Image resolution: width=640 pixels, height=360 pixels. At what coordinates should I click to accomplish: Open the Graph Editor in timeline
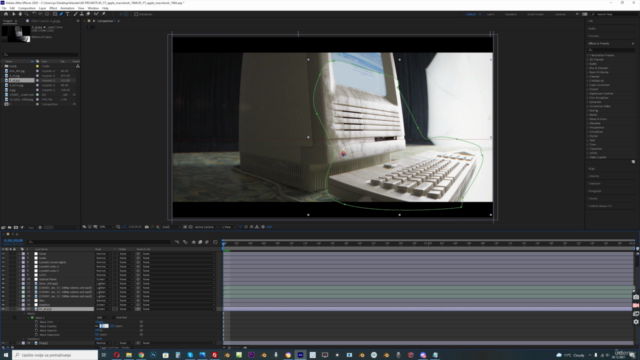coord(215,242)
